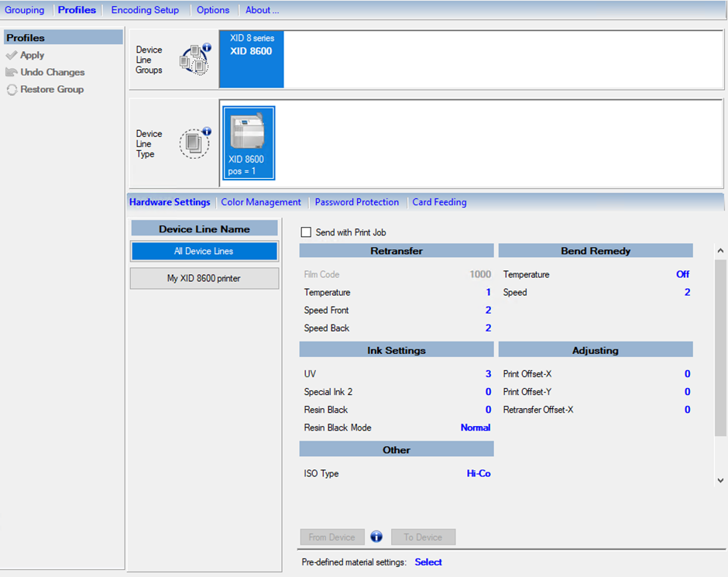Change Bend Remedy Temperature Off value
The width and height of the screenshot is (728, 577).
[x=682, y=274]
